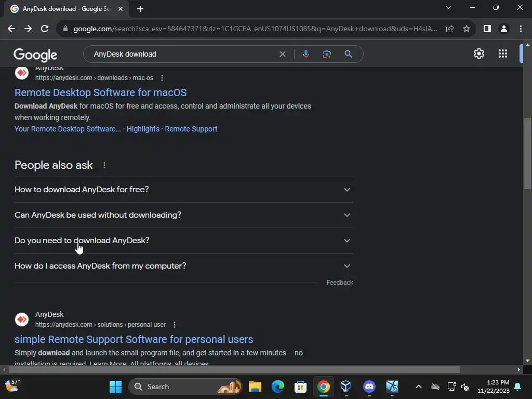Expand Do you need to download AnyDesk

click(183, 241)
